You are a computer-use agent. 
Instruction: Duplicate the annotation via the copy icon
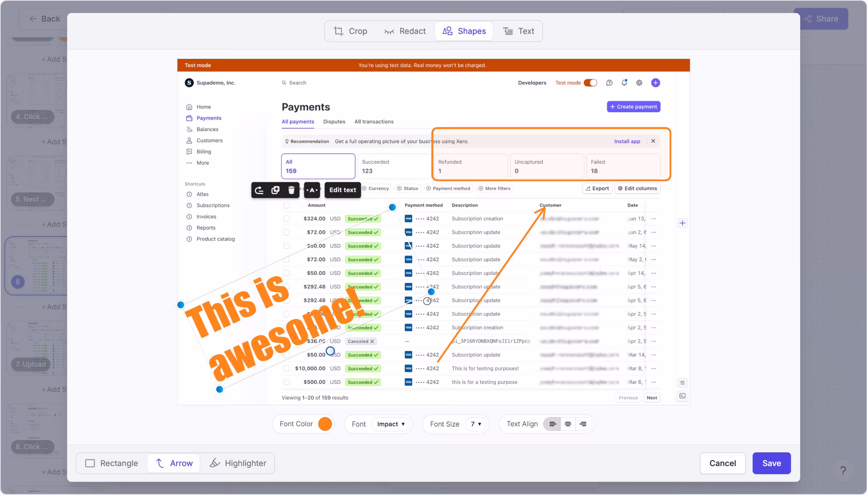pos(275,190)
